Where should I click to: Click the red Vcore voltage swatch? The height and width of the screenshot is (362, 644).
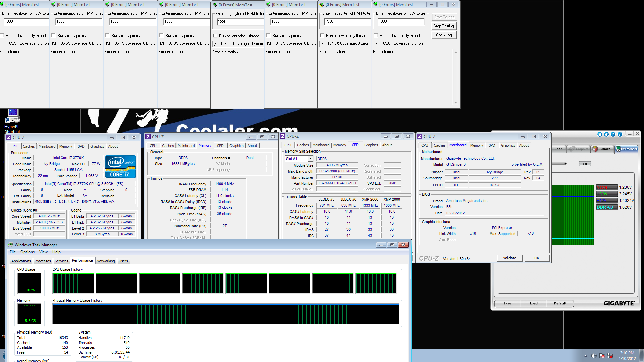[x=606, y=187]
